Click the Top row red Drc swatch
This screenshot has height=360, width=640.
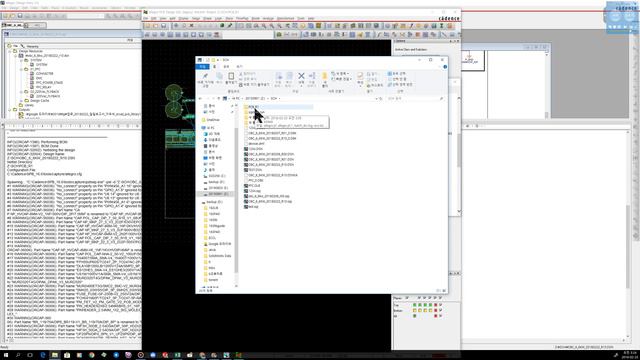[436, 305]
